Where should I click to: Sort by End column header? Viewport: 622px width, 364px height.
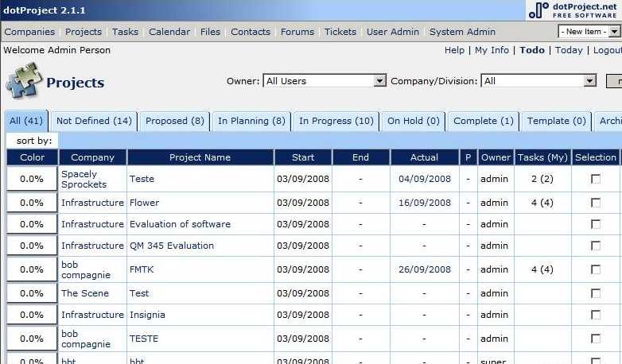(x=360, y=157)
